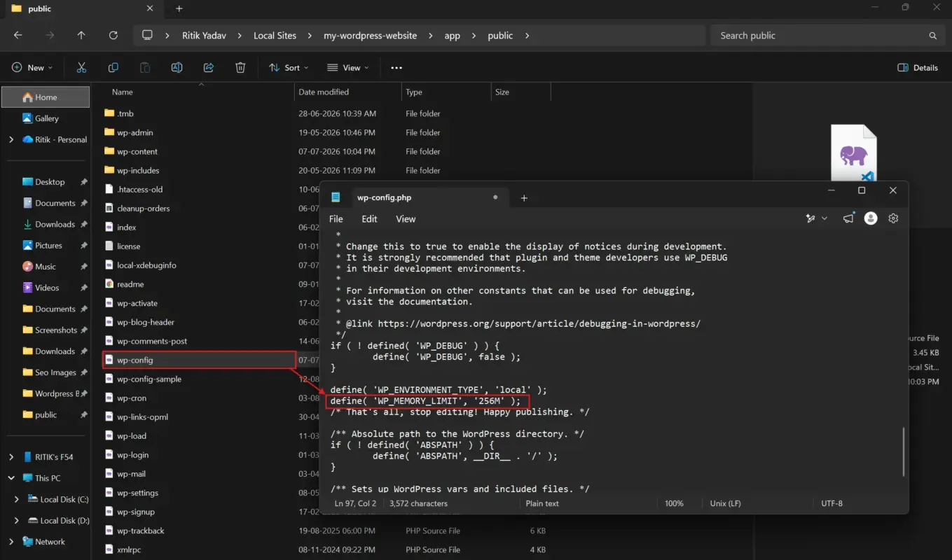Open the View dropdown menu

(x=348, y=68)
